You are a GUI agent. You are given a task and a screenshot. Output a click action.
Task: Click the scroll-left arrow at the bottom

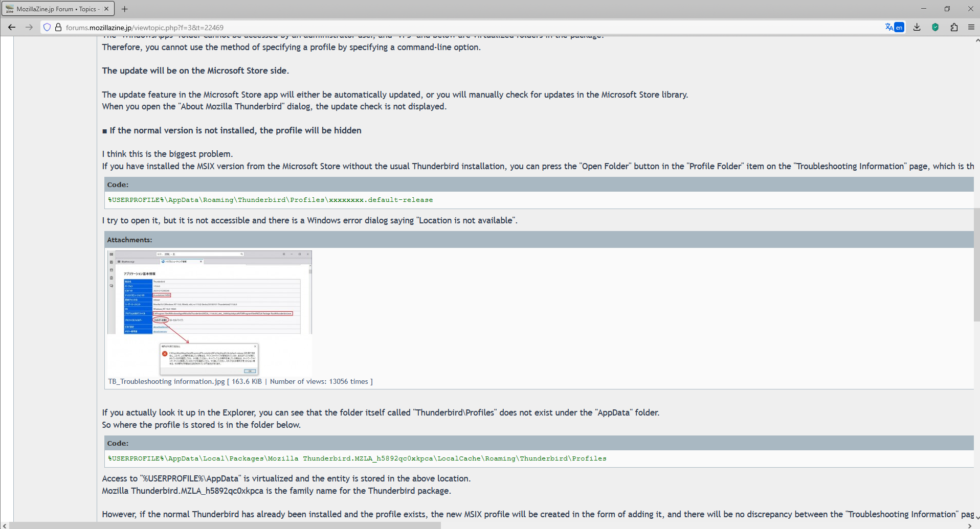[4, 525]
